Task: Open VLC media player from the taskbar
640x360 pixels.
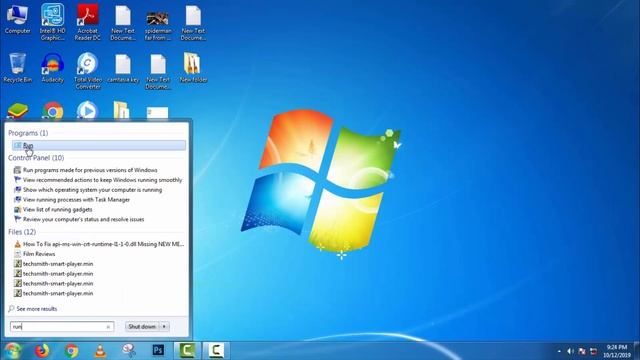Action: coord(100,351)
